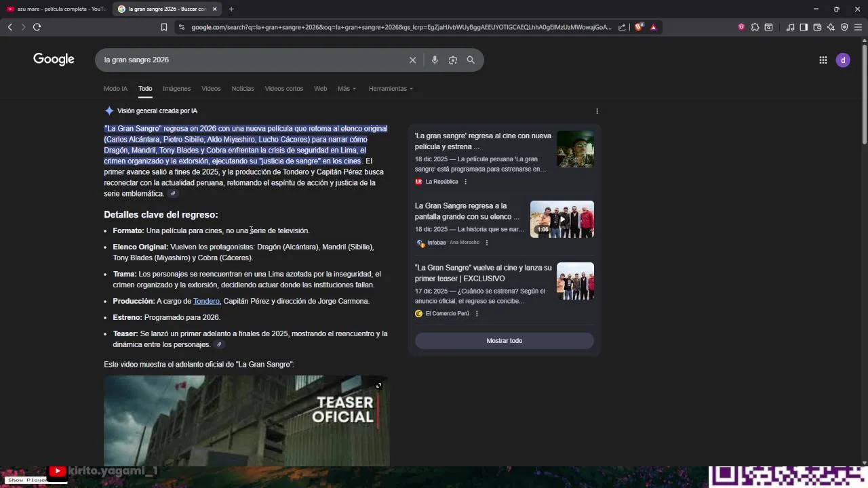The height and width of the screenshot is (488, 868).
Task: Clear the search query with X
Action: click(x=412, y=60)
